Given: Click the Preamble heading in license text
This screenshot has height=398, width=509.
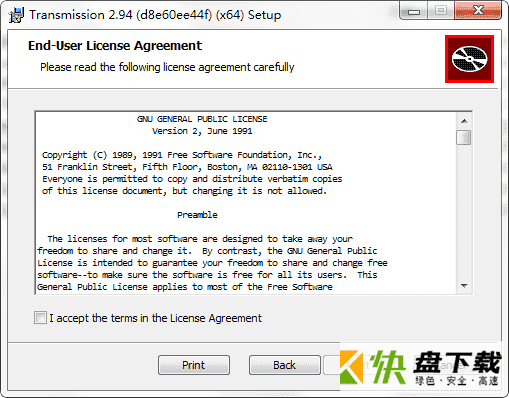Looking at the screenshot, I should pyautogui.click(x=197, y=215).
